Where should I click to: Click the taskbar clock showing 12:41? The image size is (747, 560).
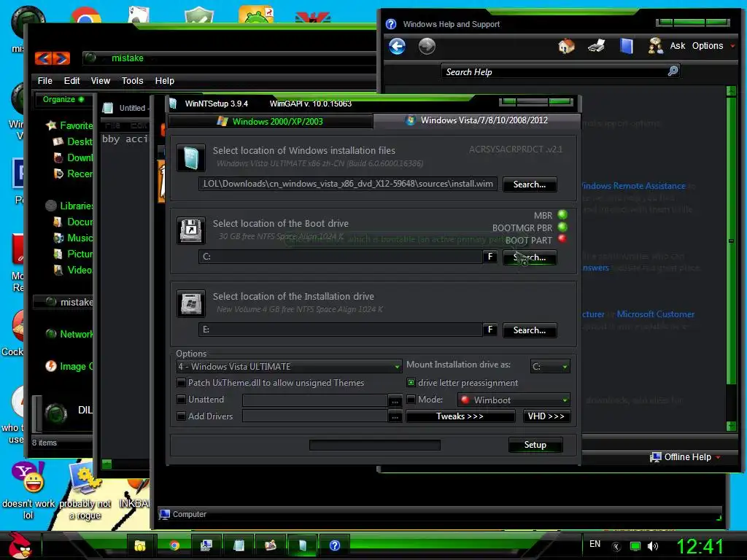(700, 546)
